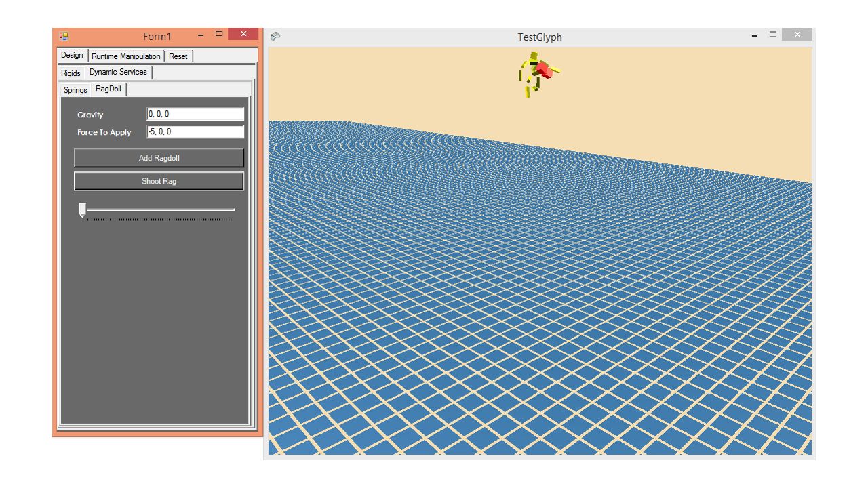Click the end of the slider track
868x488 pixels.
(233, 210)
